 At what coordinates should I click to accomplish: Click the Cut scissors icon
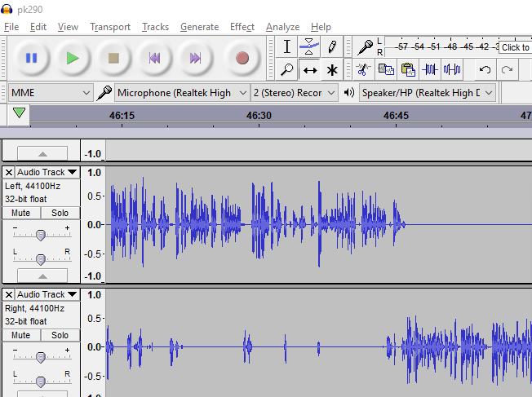pyautogui.click(x=364, y=69)
